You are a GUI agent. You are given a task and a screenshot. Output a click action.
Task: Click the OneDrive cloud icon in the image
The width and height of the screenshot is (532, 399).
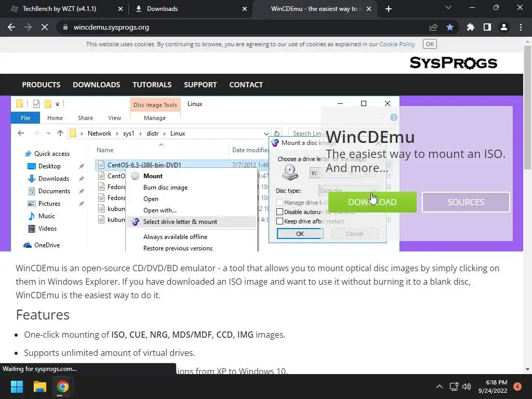pyautogui.click(x=28, y=245)
